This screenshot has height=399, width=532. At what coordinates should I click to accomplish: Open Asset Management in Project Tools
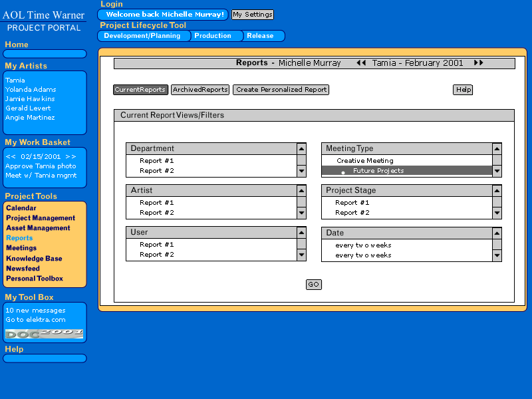38,228
